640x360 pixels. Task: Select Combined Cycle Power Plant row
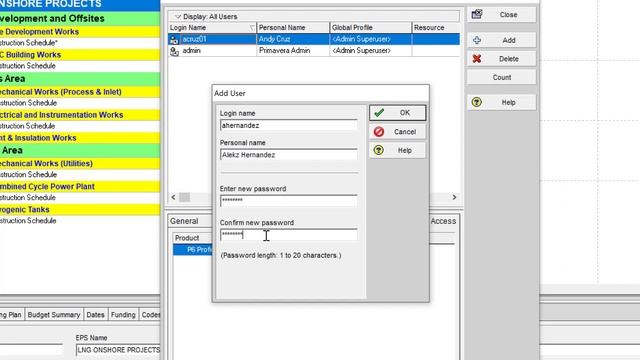(80, 187)
